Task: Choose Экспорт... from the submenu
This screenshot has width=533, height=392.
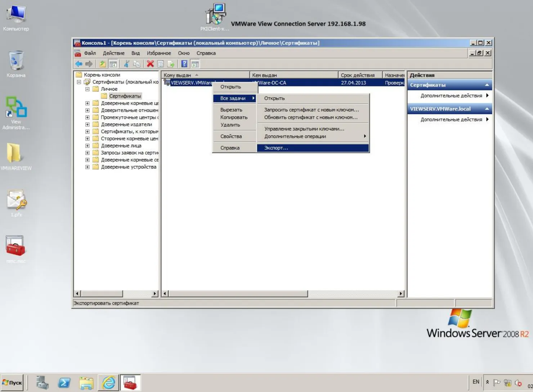Action: (313, 148)
